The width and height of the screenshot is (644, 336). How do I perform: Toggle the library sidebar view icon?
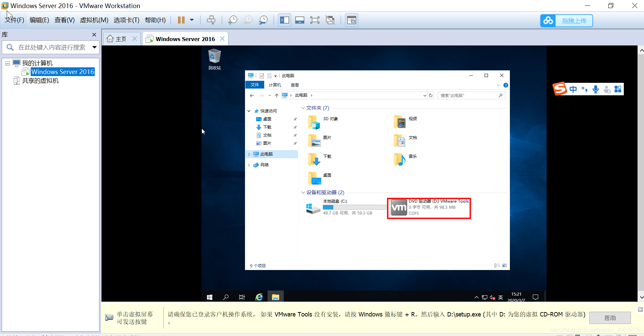point(284,20)
